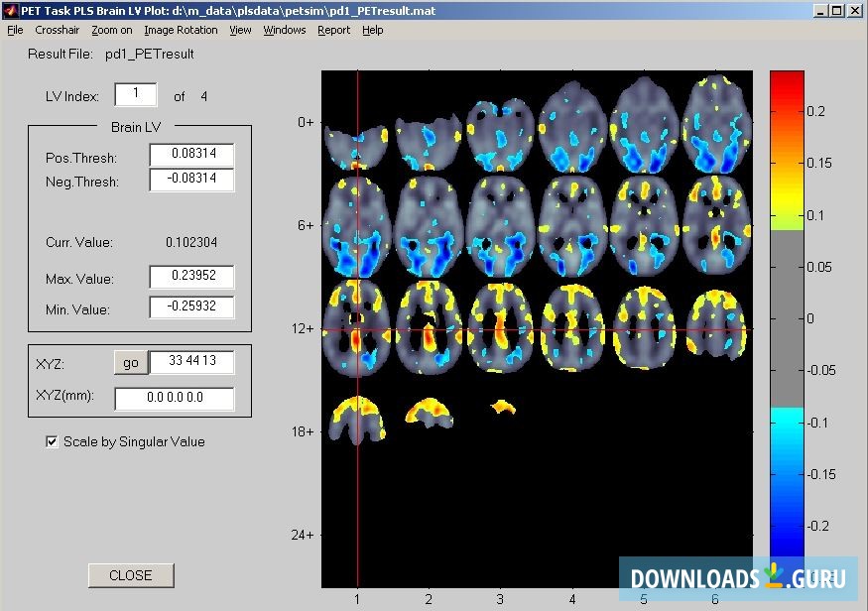Open the Zoom on menu
Image resolution: width=868 pixels, height=611 pixels.
tap(112, 30)
